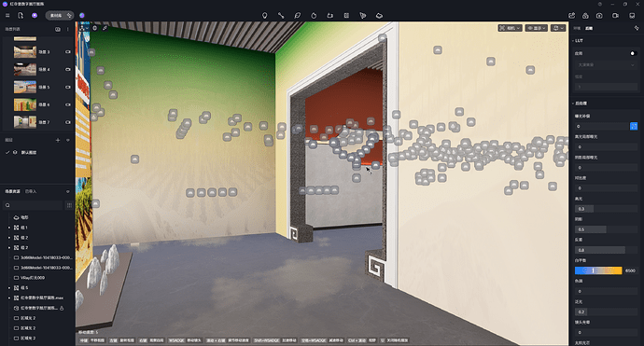Click the purple sphere icon after asset library

(x=82, y=16)
